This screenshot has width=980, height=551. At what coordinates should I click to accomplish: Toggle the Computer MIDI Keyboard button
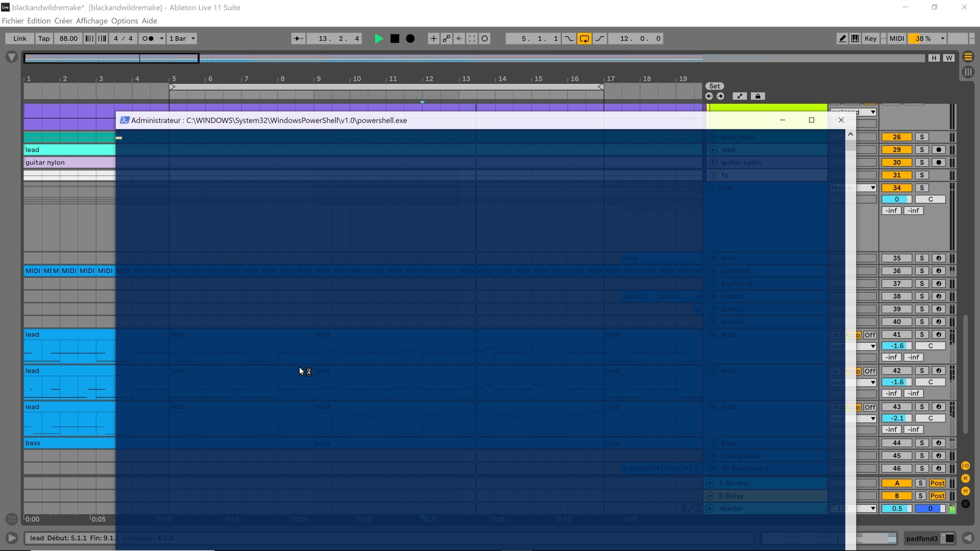pyautogui.click(x=855, y=39)
